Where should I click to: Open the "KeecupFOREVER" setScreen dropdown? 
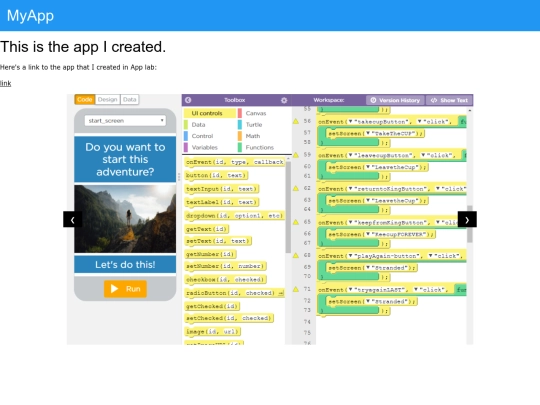click(368, 234)
